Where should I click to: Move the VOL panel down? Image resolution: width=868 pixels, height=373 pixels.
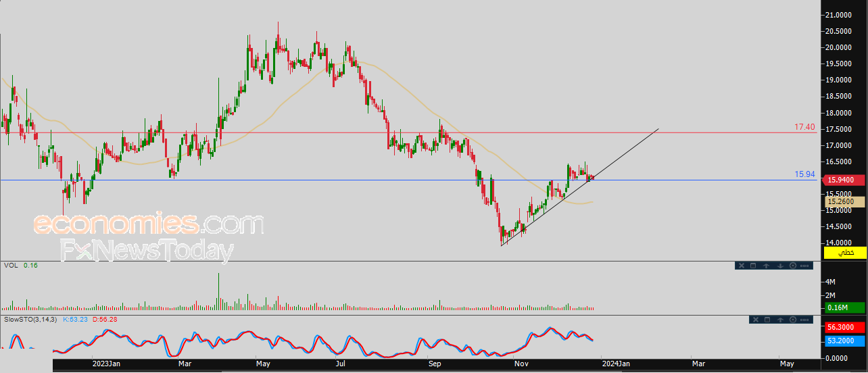tap(780, 266)
